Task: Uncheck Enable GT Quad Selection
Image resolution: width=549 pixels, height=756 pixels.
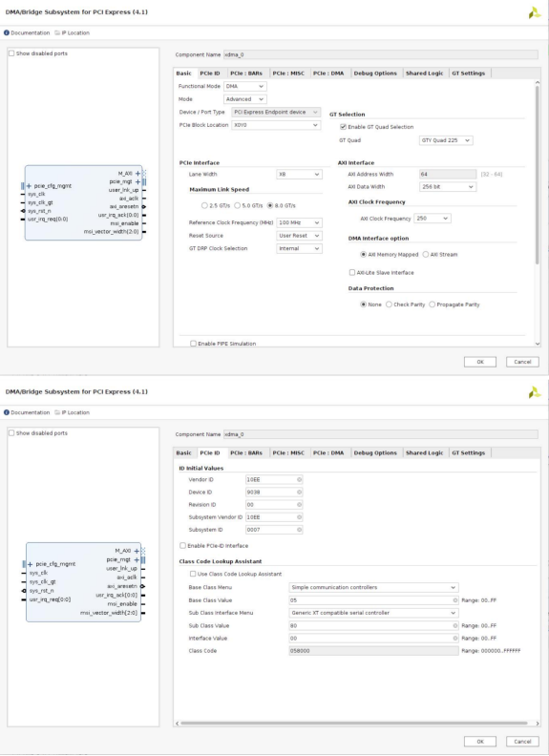Action: tap(343, 127)
